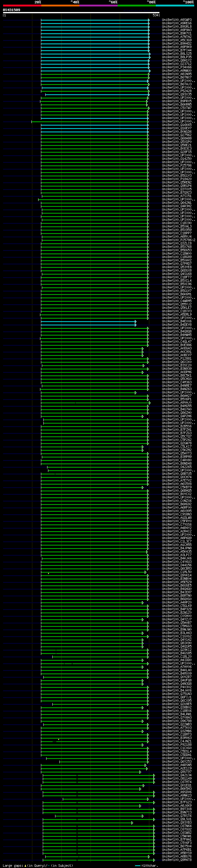Click label UniRef100_Q86ZH0

pos(177,413)
